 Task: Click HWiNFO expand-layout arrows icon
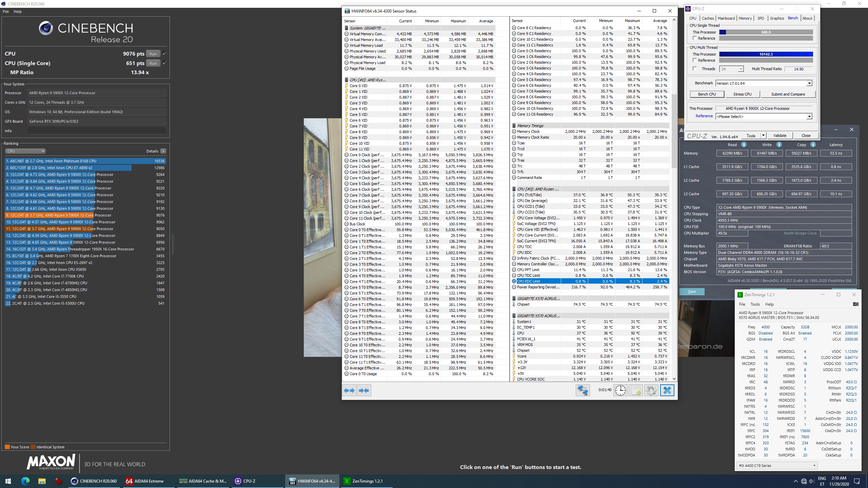click(349, 390)
